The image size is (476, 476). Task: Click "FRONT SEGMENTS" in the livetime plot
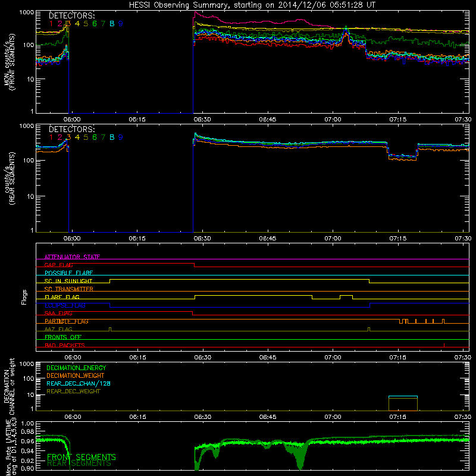click(82, 457)
